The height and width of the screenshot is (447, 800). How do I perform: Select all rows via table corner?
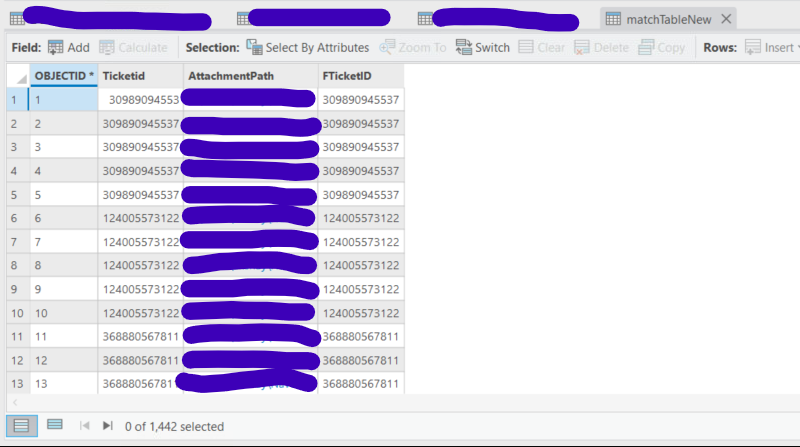pyautogui.click(x=17, y=76)
